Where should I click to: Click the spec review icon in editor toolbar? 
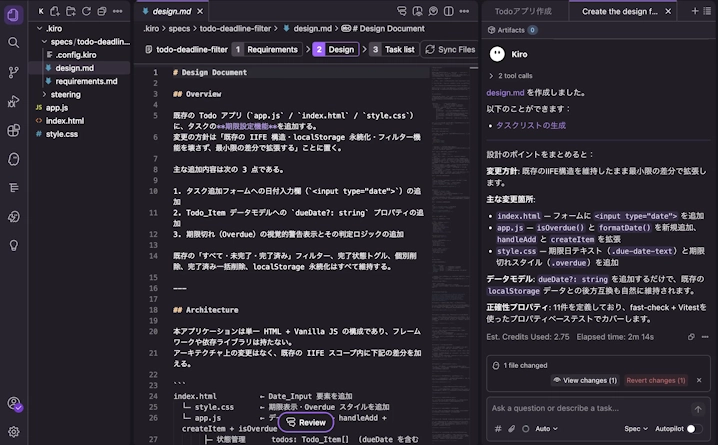tap(402, 11)
